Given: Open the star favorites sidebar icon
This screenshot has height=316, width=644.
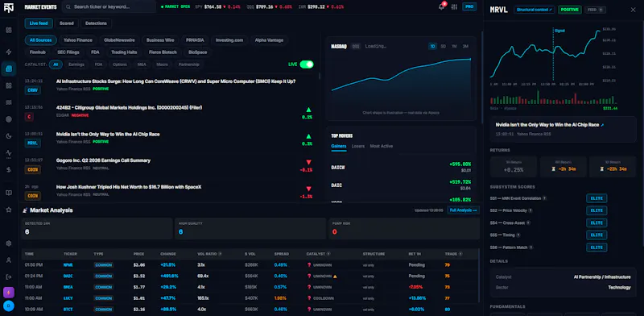Looking at the screenshot, I should 9,210.
